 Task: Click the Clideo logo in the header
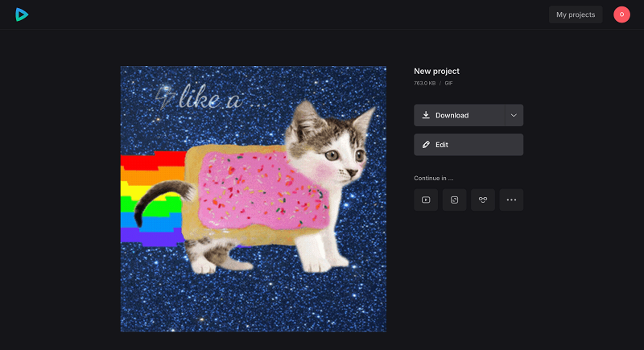[x=23, y=14]
